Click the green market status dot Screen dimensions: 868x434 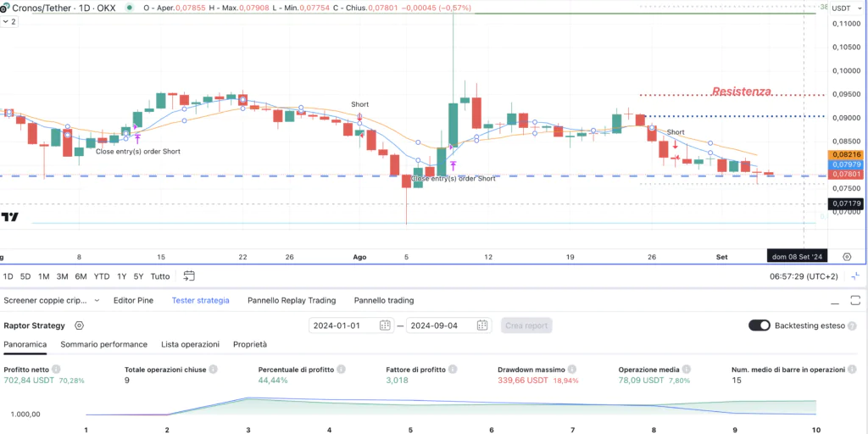pyautogui.click(x=130, y=8)
